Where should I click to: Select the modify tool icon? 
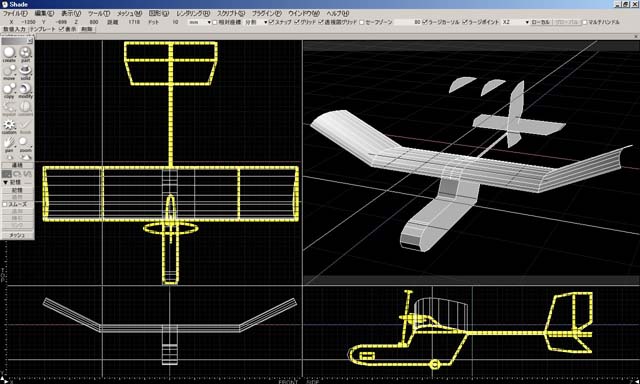[25, 90]
